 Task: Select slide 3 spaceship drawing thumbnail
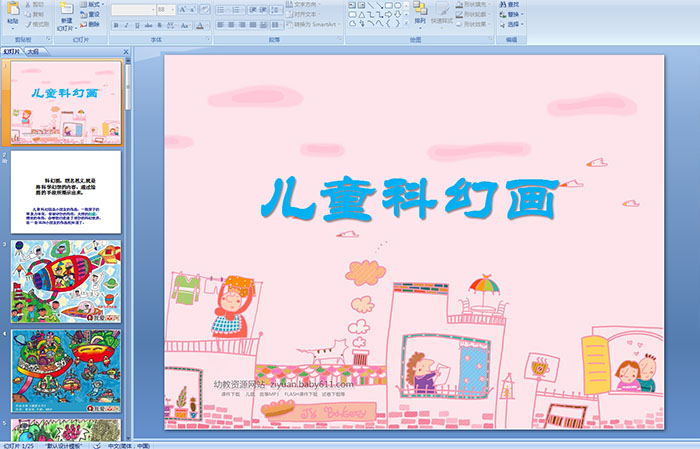coord(66,281)
